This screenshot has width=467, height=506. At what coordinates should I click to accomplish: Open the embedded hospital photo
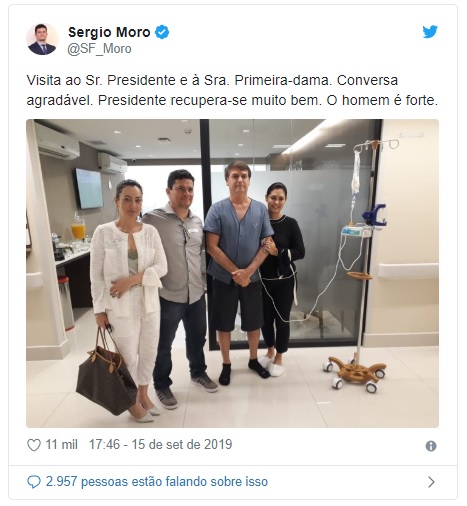(232, 273)
